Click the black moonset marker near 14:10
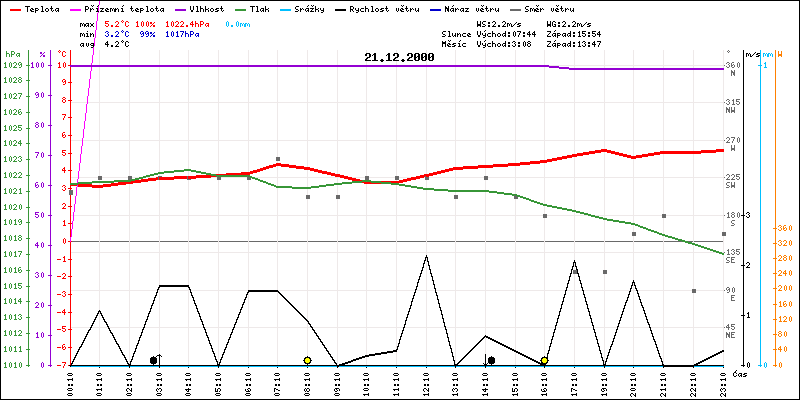800x400 pixels. [x=491, y=360]
